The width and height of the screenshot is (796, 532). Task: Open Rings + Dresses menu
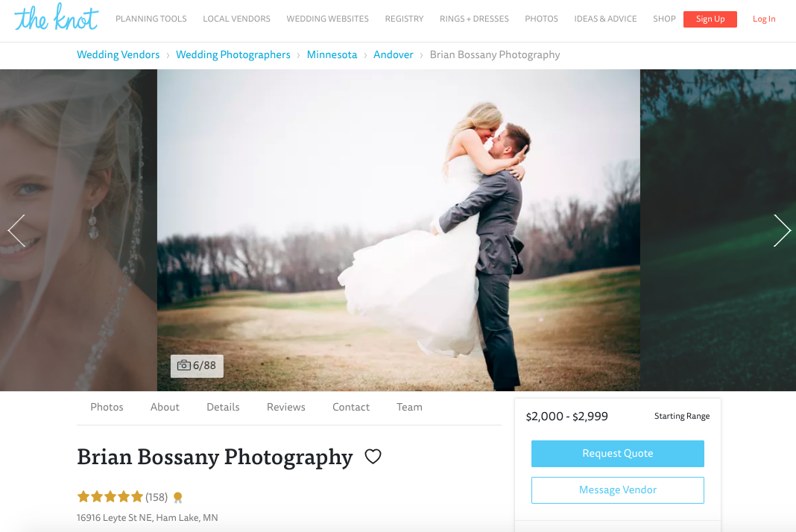pos(474,19)
